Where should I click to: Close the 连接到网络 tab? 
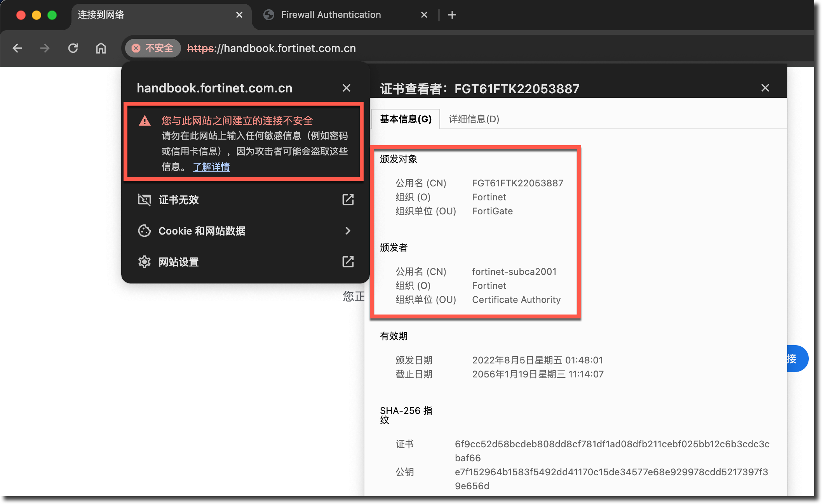pos(239,15)
